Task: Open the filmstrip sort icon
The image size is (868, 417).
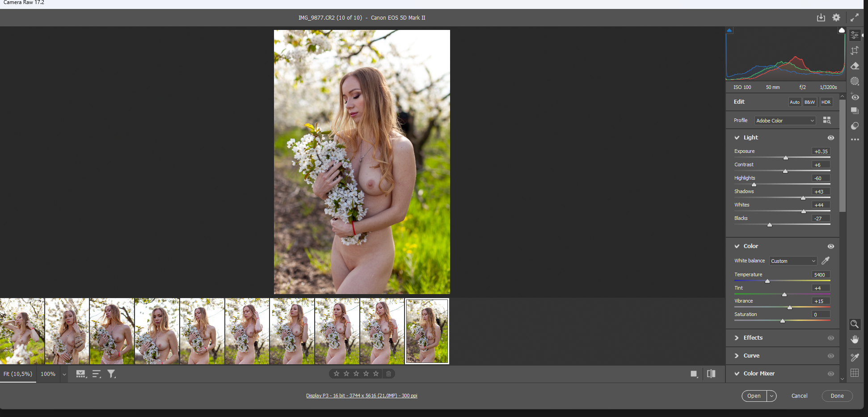Action: tap(97, 374)
